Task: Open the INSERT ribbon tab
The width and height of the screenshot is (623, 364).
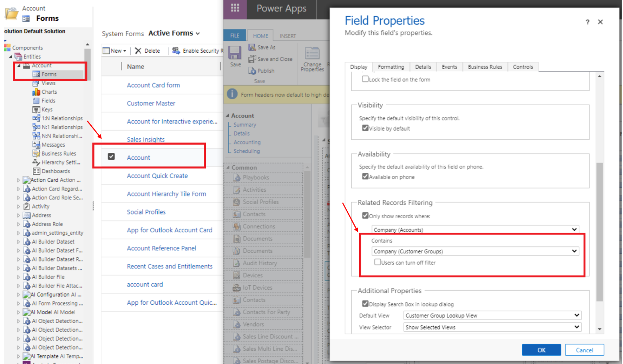Action: [x=288, y=36]
